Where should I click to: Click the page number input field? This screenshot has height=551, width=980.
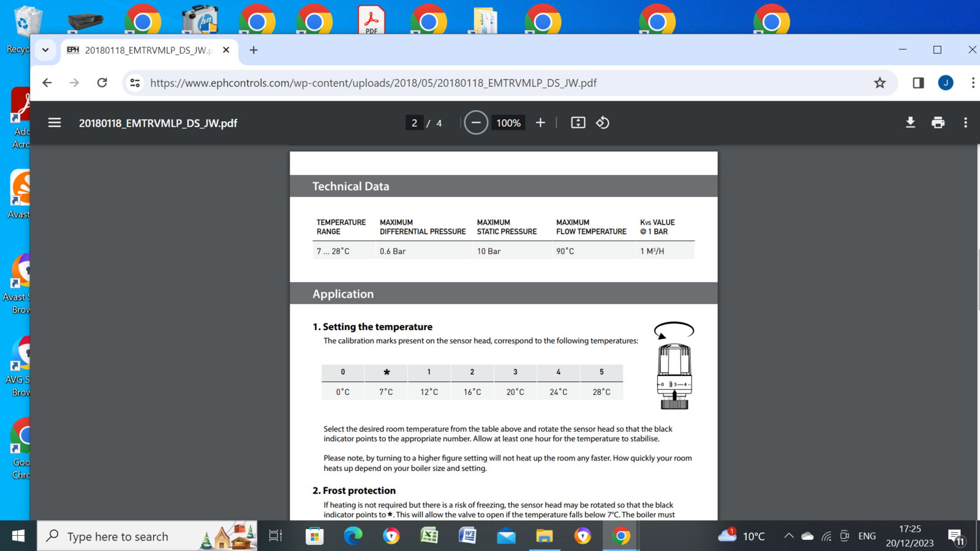(x=414, y=123)
